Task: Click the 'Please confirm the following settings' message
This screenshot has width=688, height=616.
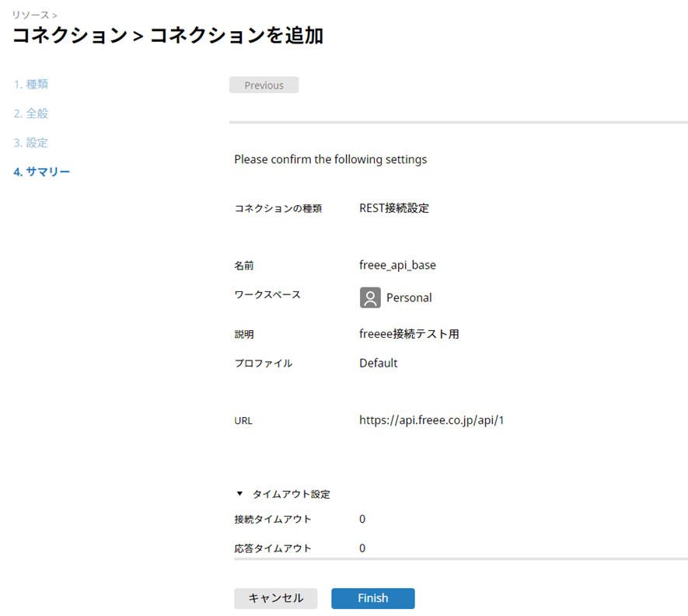Action: [330, 159]
